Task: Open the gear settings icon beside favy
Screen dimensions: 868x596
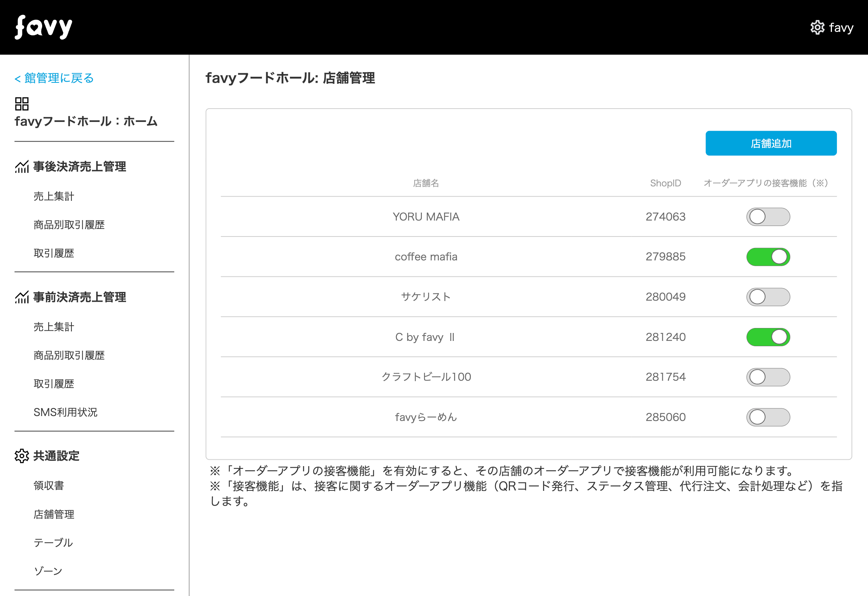Action: (x=817, y=27)
